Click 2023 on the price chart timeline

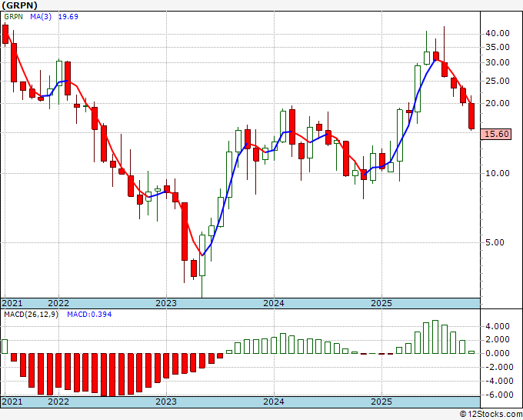point(166,303)
